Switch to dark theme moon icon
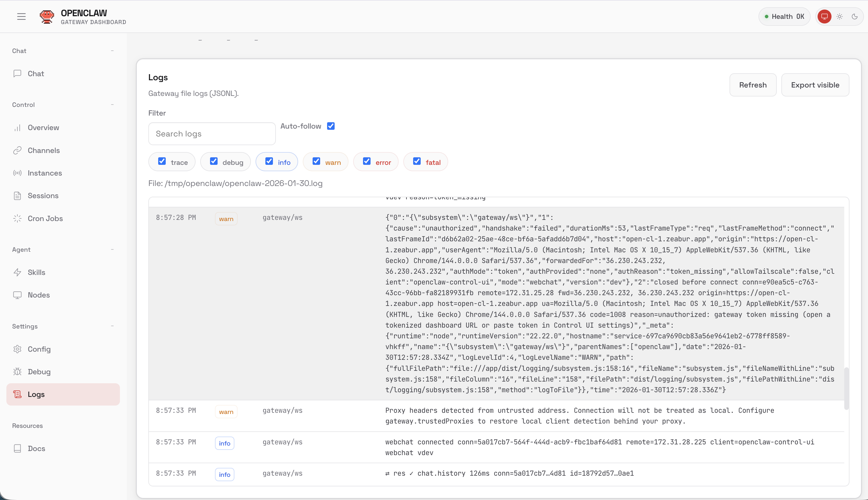Viewport: 868px width, 500px height. point(855,17)
